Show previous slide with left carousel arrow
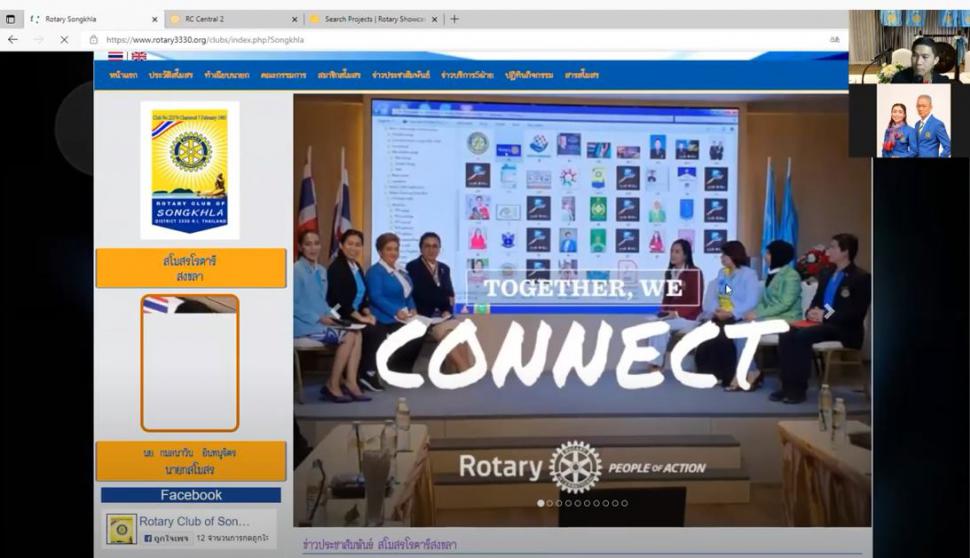 point(335,311)
